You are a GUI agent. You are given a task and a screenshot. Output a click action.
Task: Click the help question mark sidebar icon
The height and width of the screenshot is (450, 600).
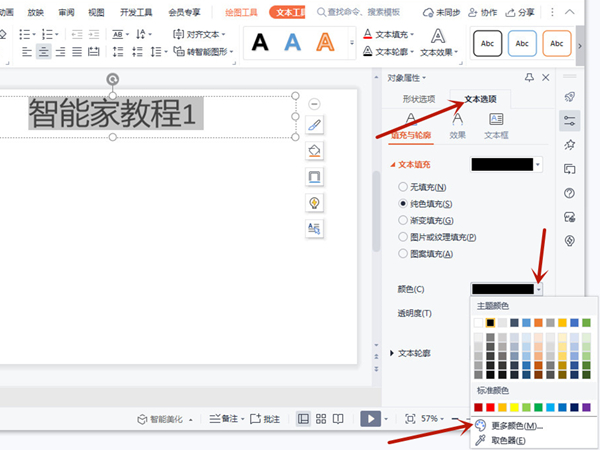click(570, 193)
